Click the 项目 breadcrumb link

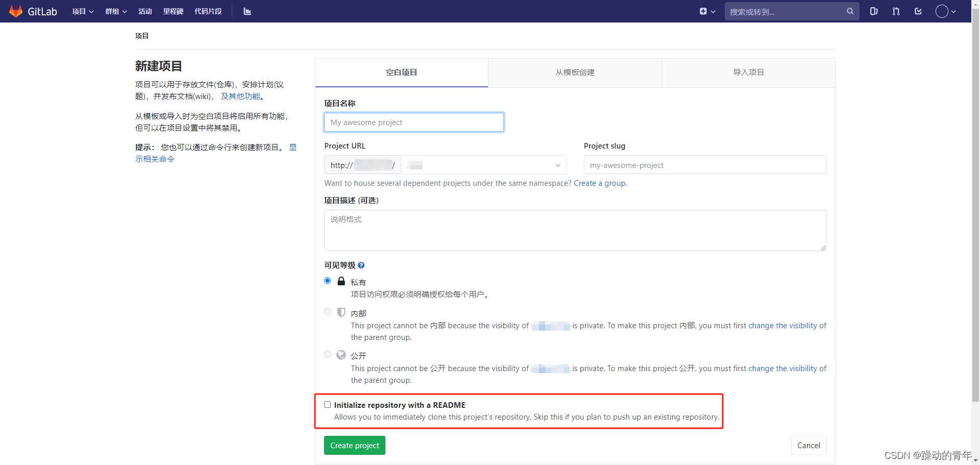pyautogui.click(x=142, y=36)
